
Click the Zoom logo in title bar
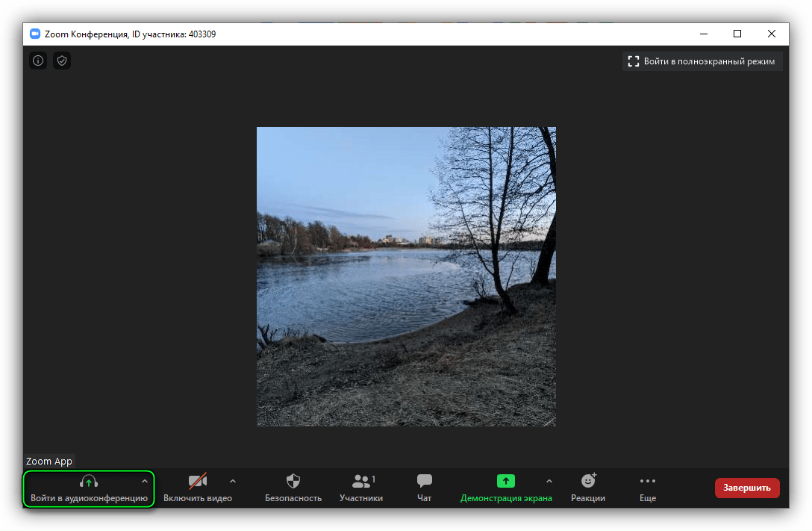[x=34, y=34]
